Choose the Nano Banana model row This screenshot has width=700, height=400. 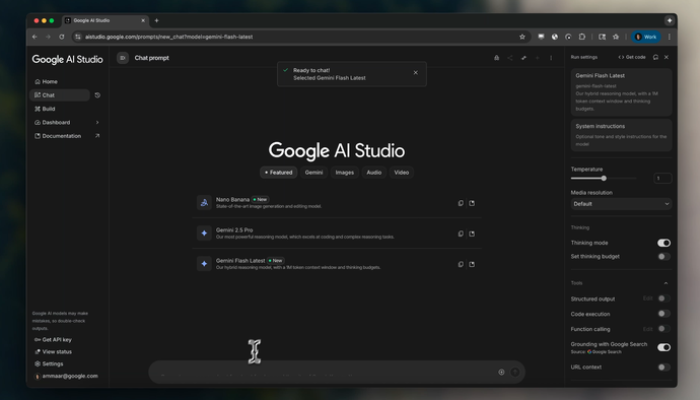(337, 203)
